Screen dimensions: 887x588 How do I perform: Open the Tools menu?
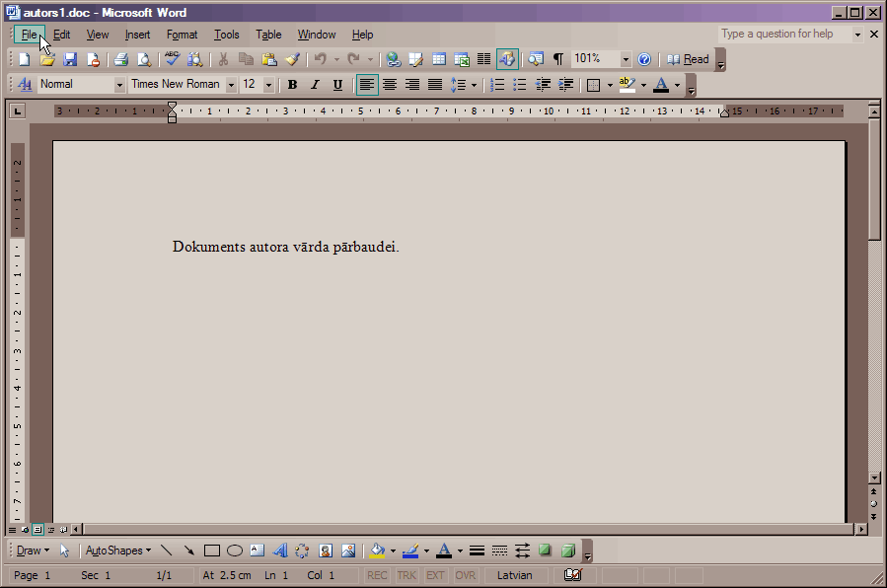[x=227, y=35]
